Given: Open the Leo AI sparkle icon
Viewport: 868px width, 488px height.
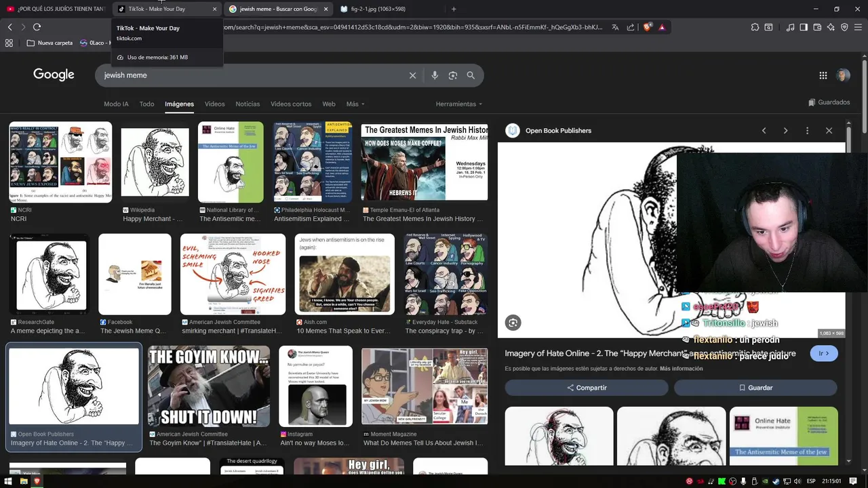Looking at the screenshot, I should pos(831,27).
